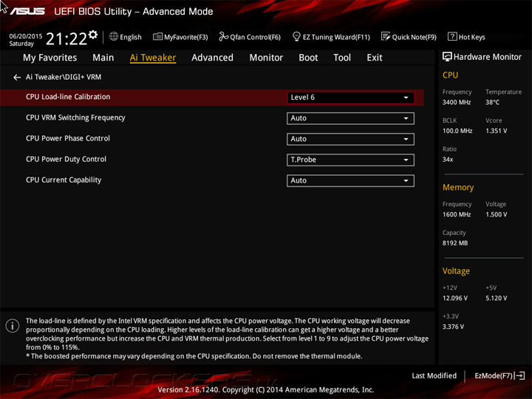Click the MyFavorite(F3) list icon
532x399 pixels.
pos(157,36)
